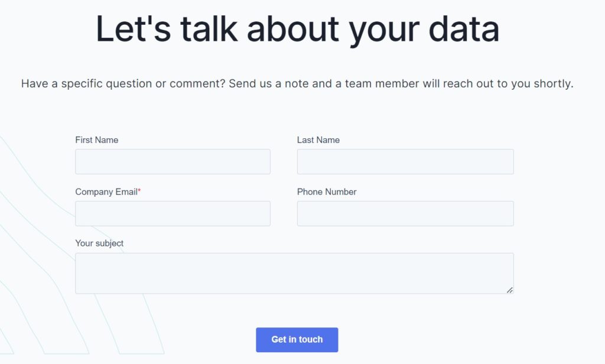Click the heading Let's talk about your data

click(x=298, y=28)
